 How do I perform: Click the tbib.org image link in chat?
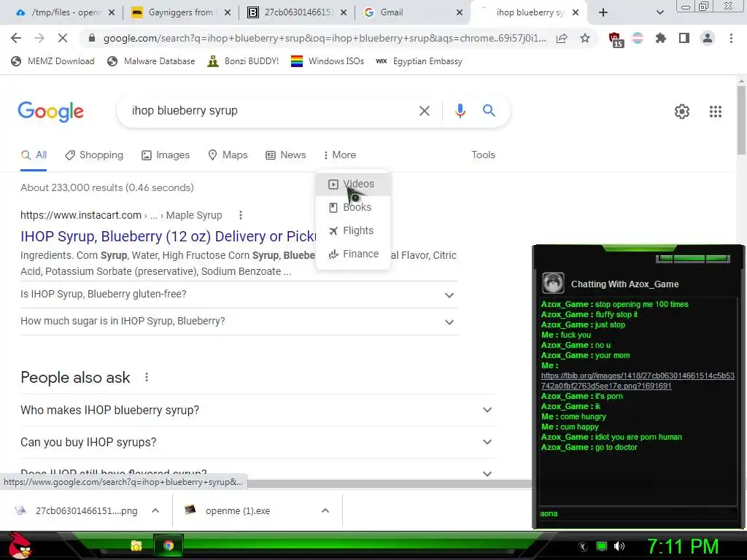pos(637,381)
